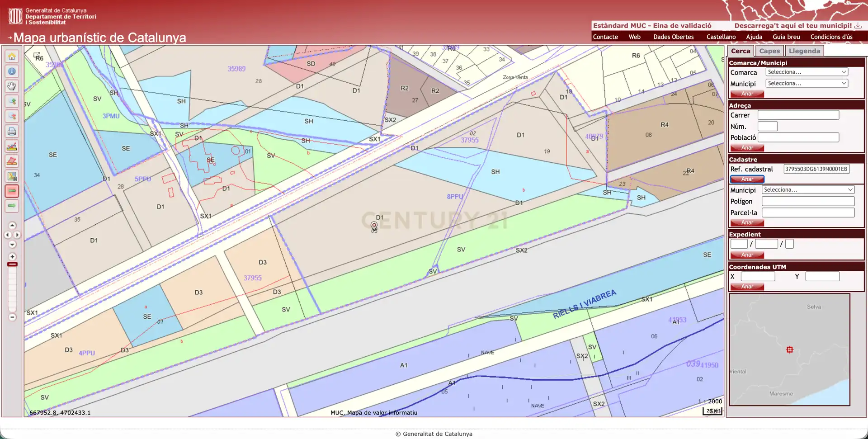Pan the map left with arrow button

click(x=7, y=235)
